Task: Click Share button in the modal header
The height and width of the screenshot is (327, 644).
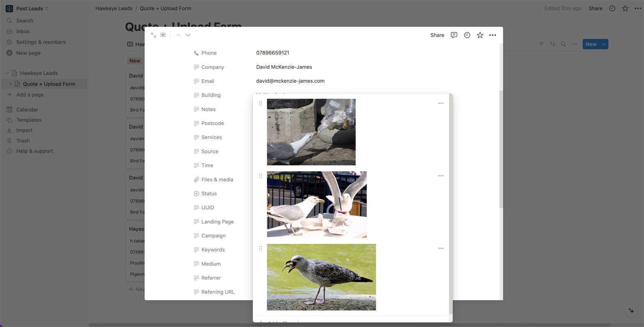Action: pos(437,35)
